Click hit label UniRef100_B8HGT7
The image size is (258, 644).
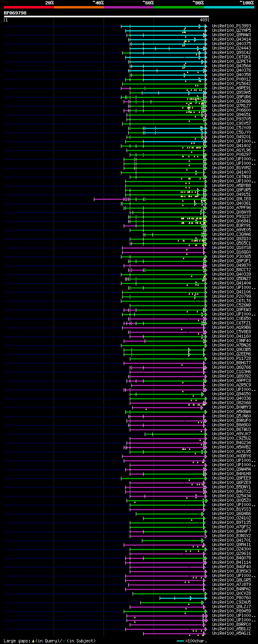pyautogui.click(x=231, y=363)
